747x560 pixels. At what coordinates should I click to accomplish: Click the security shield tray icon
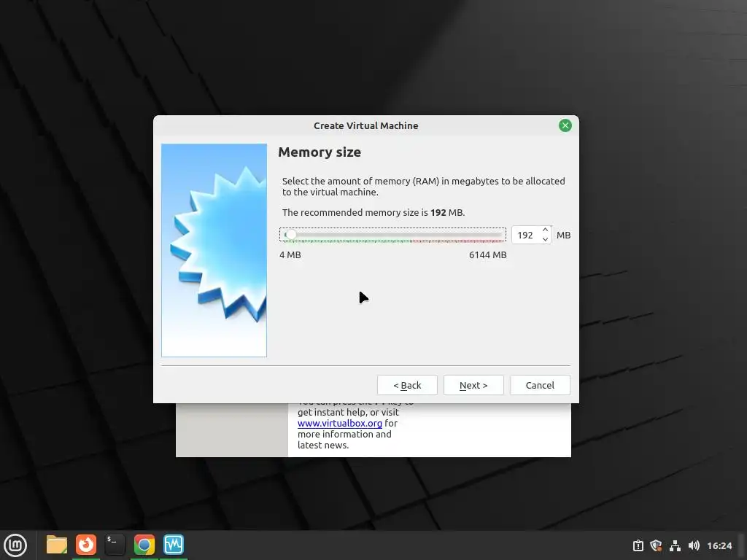click(656, 545)
